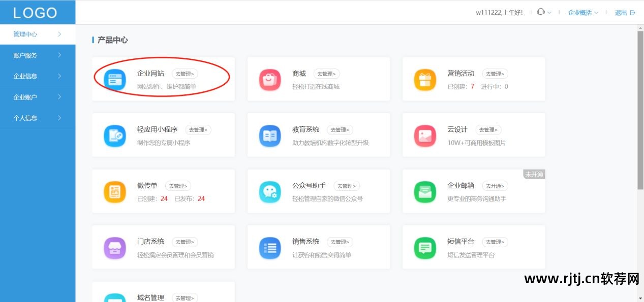The height and width of the screenshot is (302, 644).
Task: Click 去管理 button for 营销活动
Action: (x=495, y=74)
